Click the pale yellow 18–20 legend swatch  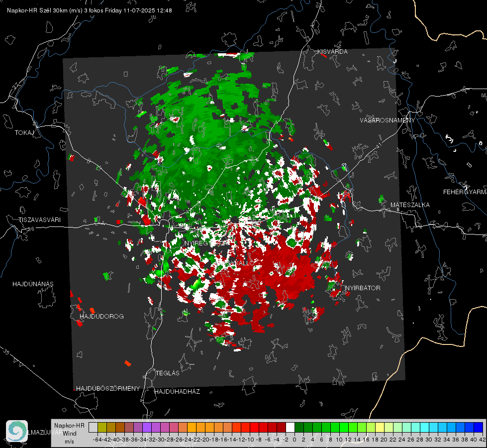tap(380, 428)
